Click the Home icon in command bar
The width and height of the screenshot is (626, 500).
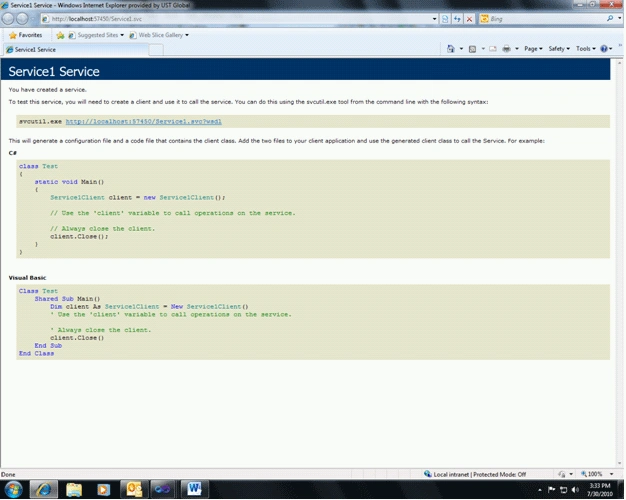coord(451,49)
